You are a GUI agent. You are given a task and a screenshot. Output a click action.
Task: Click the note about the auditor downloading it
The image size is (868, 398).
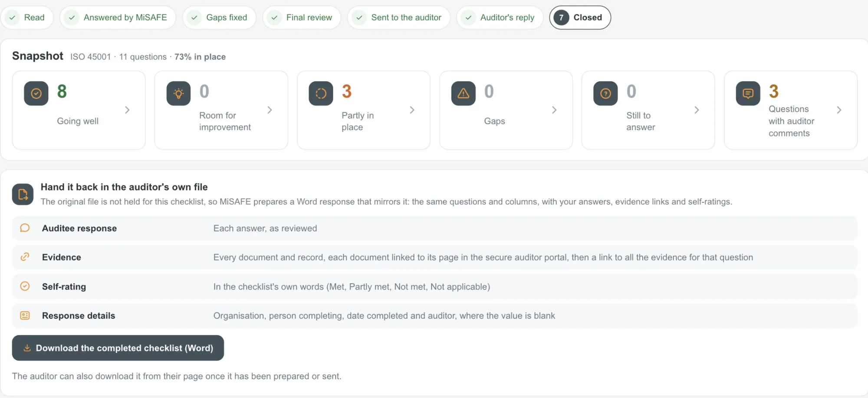[177, 376]
